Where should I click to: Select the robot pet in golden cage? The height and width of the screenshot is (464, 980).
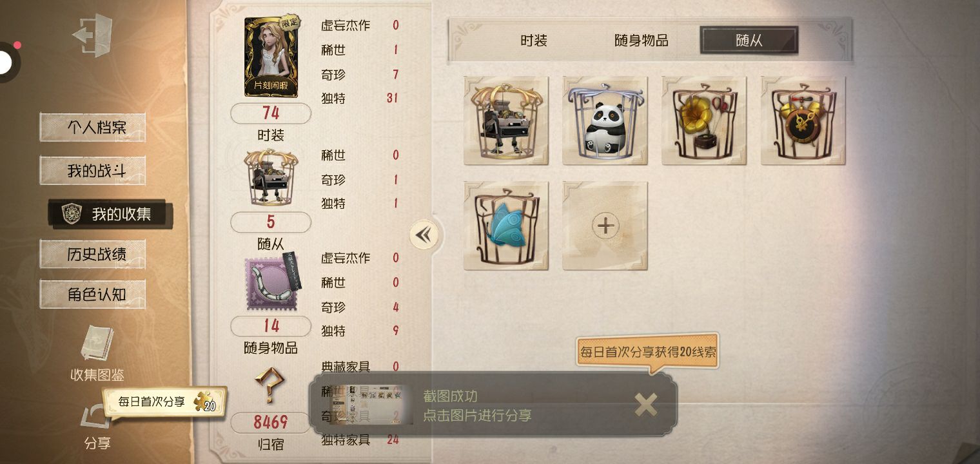click(x=506, y=121)
